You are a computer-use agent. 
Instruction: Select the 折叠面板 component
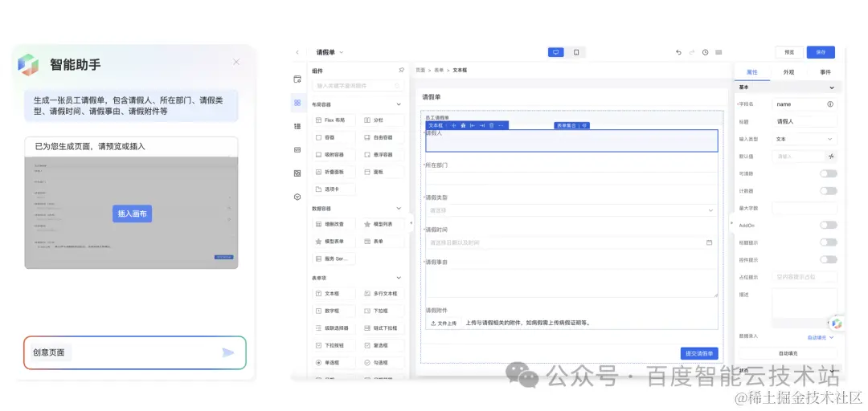(334, 172)
